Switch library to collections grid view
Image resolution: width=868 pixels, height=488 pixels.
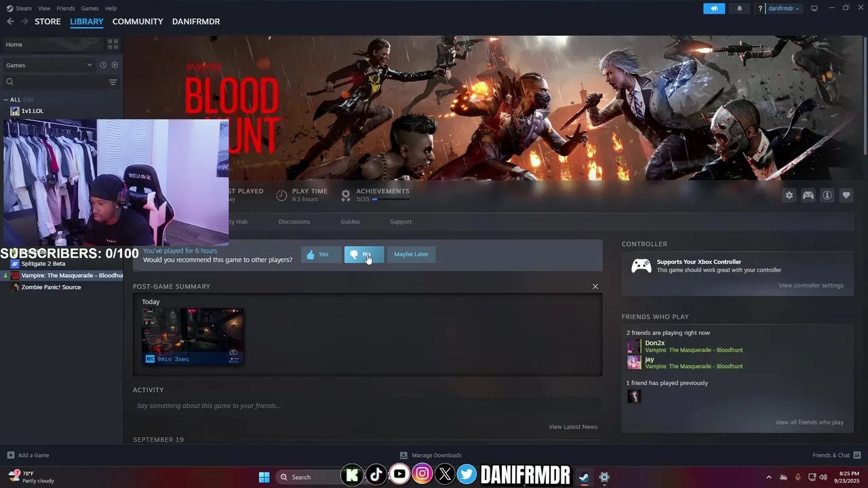113,44
